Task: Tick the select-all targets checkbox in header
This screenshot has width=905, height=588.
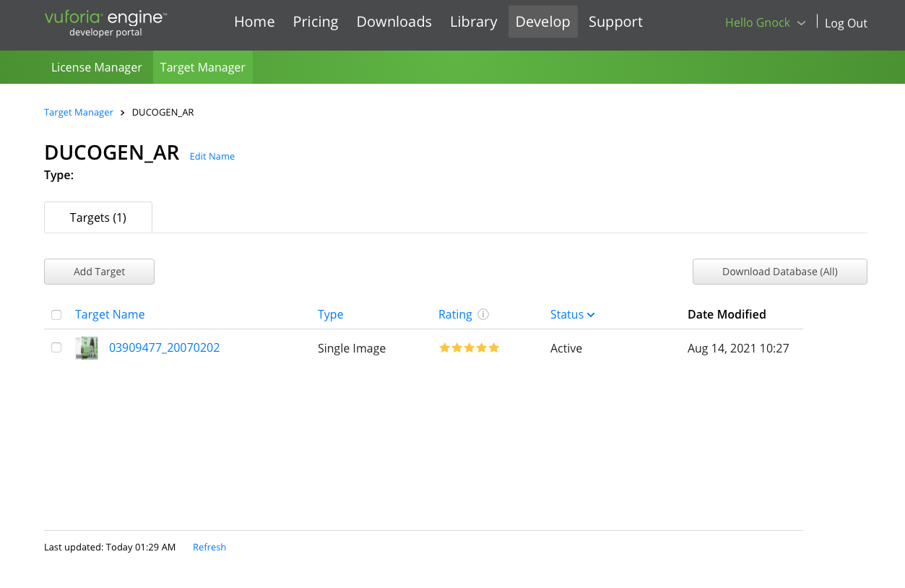Action: pyautogui.click(x=56, y=315)
